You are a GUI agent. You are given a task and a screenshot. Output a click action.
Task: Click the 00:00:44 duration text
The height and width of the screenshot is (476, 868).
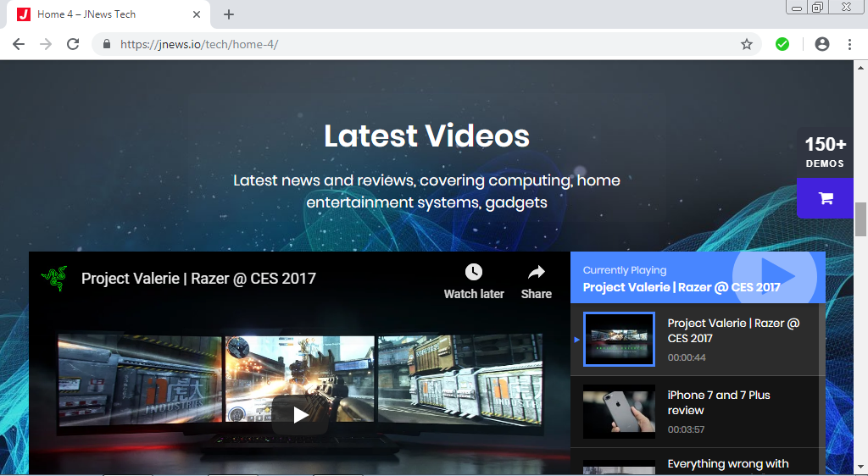tap(687, 357)
